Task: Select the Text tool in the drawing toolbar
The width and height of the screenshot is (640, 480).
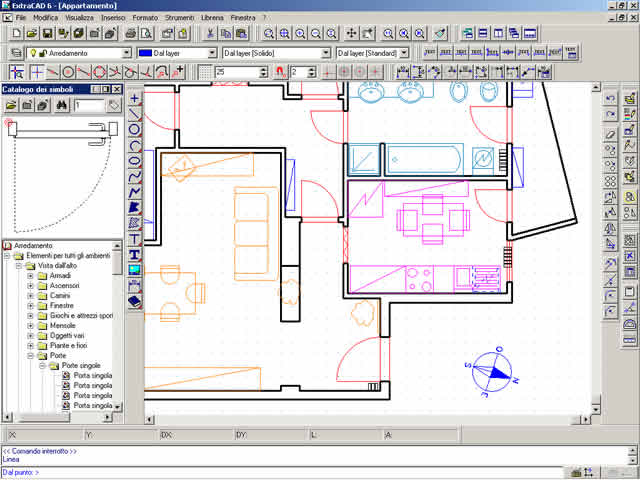Action: coord(135,239)
